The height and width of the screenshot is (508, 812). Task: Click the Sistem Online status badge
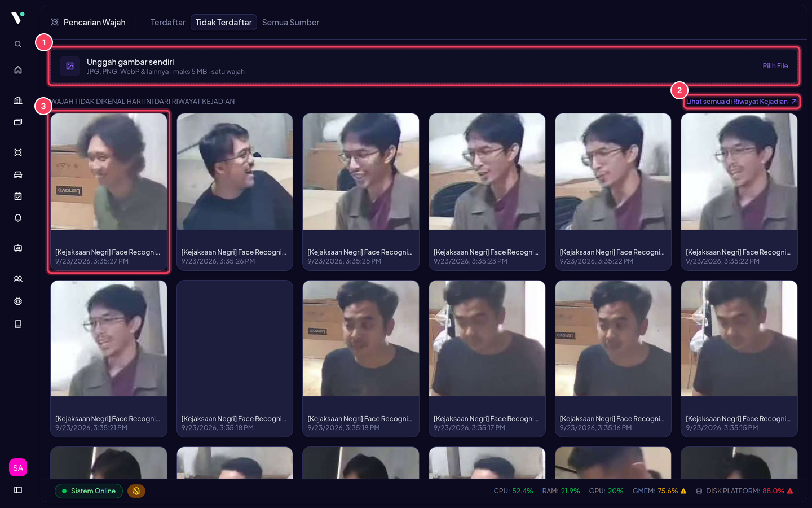click(x=89, y=491)
